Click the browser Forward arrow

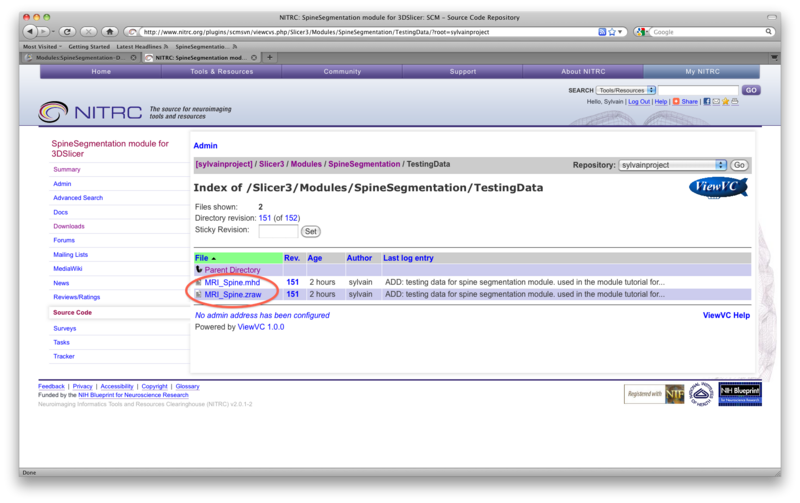point(43,32)
